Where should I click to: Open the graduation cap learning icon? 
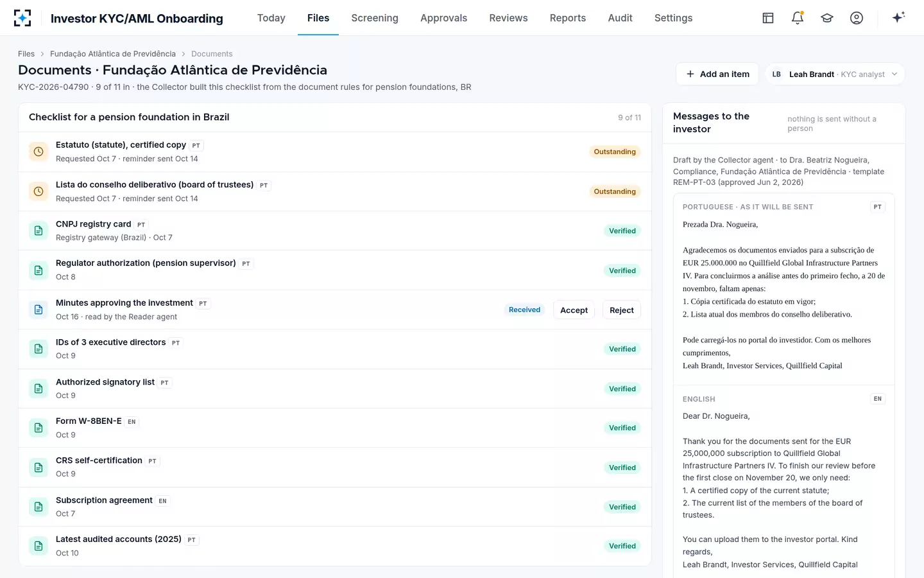pos(827,18)
